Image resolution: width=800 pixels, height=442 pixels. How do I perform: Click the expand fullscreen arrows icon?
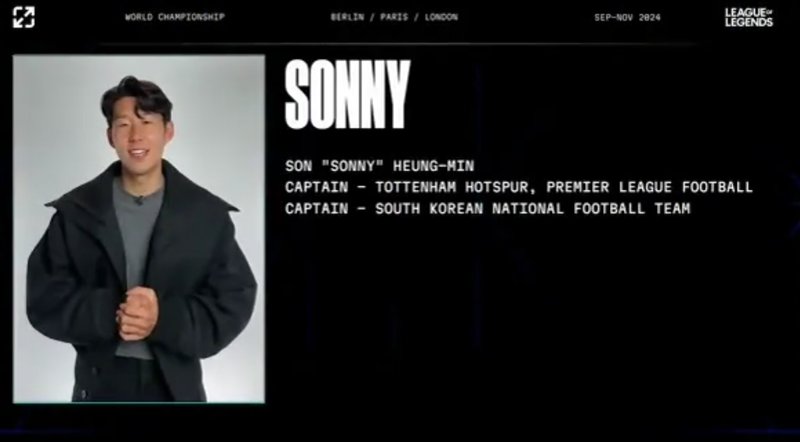(23, 17)
